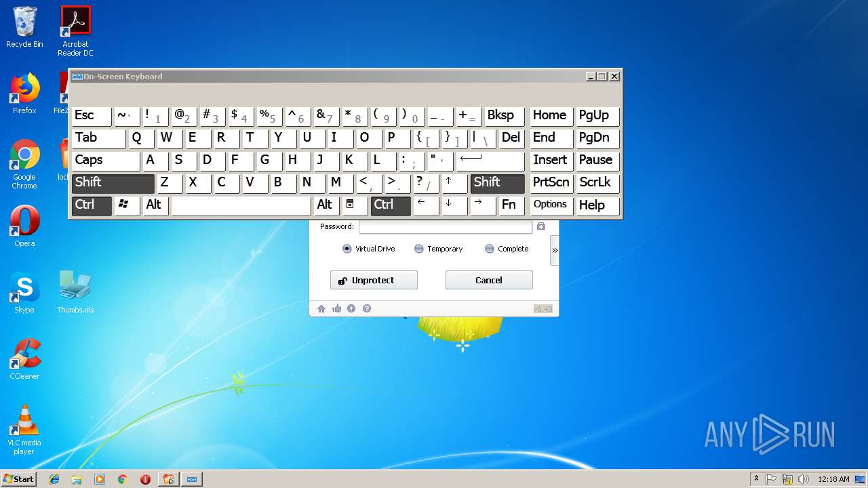The width and height of the screenshot is (868, 488).
Task: Click the Help key on the keyboard
Action: [597, 205]
